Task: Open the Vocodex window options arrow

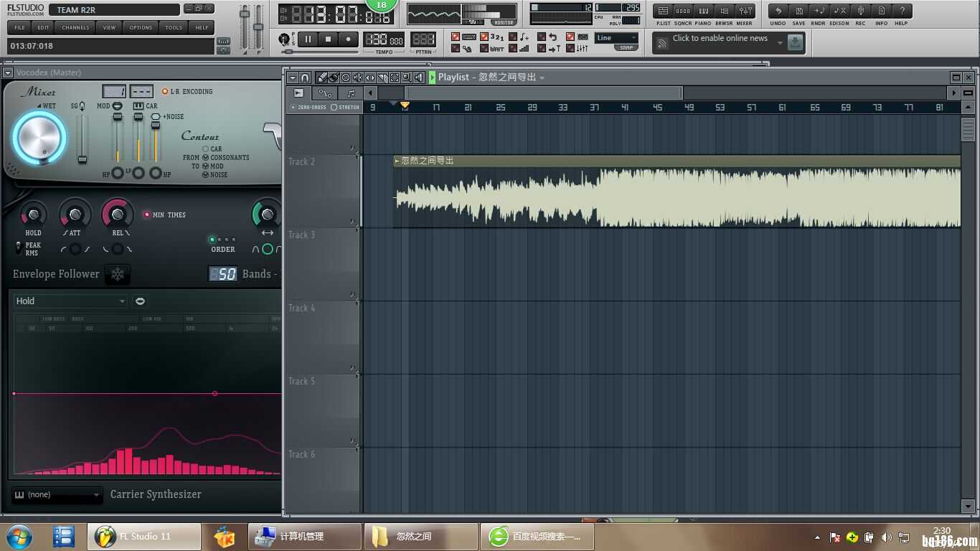Action: click(8, 72)
